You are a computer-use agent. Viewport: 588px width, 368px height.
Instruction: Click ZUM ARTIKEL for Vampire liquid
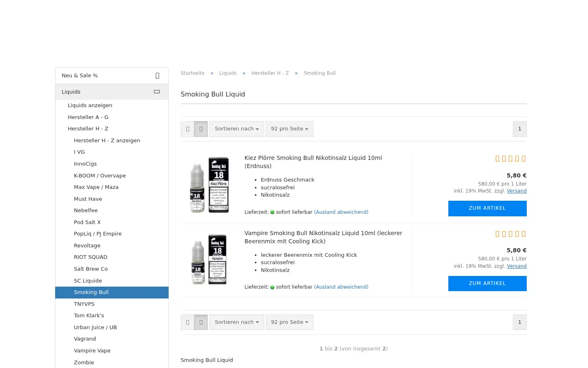pyautogui.click(x=488, y=283)
